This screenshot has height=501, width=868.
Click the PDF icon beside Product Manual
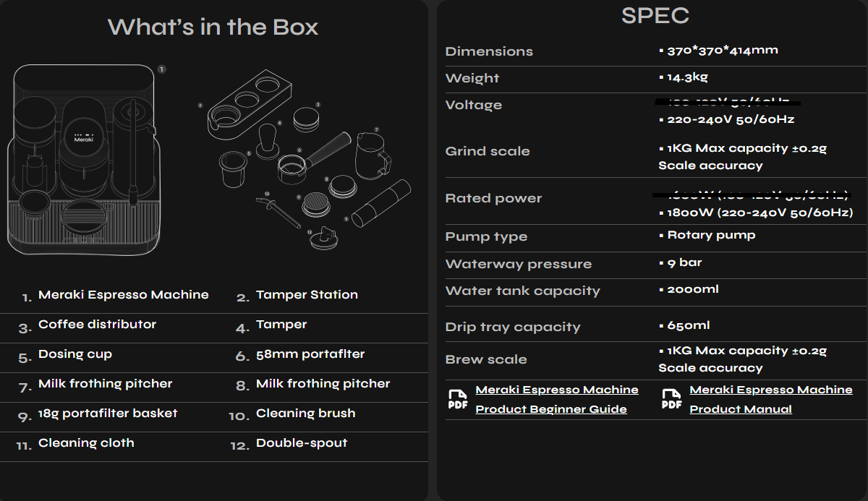point(671,400)
